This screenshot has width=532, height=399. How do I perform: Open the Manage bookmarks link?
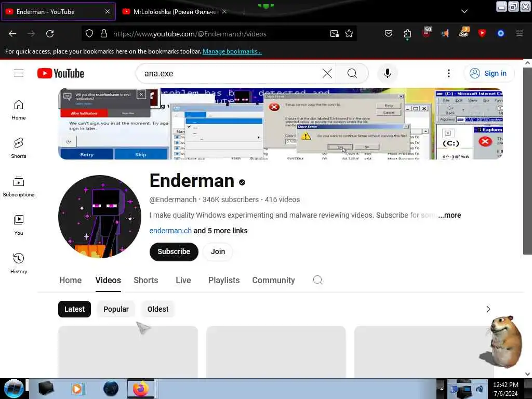(x=232, y=51)
